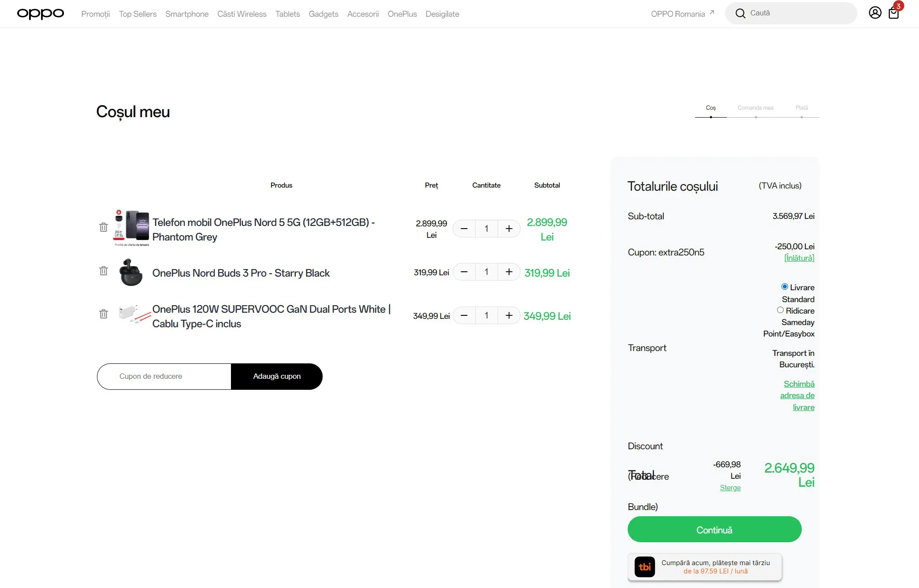The width and height of the screenshot is (919, 588).
Task: Open the Accesorii menu
Action: click(363, 14)
